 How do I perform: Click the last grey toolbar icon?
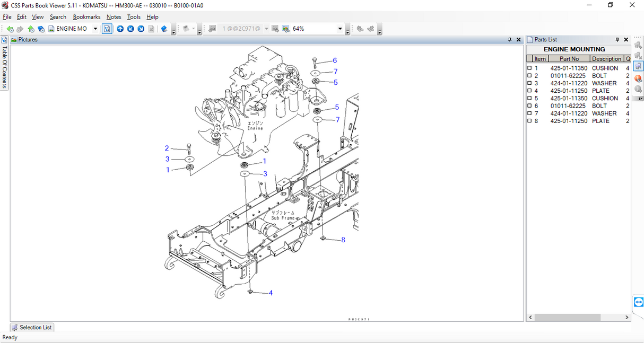(x=371, y=29)
